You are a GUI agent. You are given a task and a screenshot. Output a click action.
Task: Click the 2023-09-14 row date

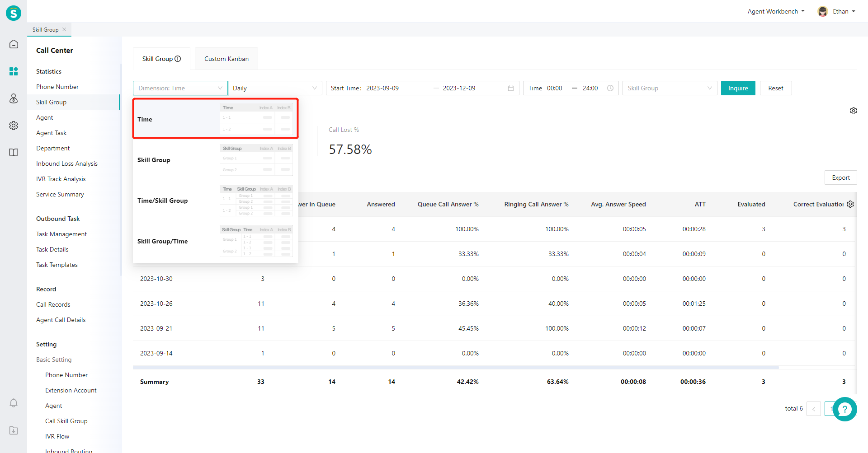tap(156, 353)
